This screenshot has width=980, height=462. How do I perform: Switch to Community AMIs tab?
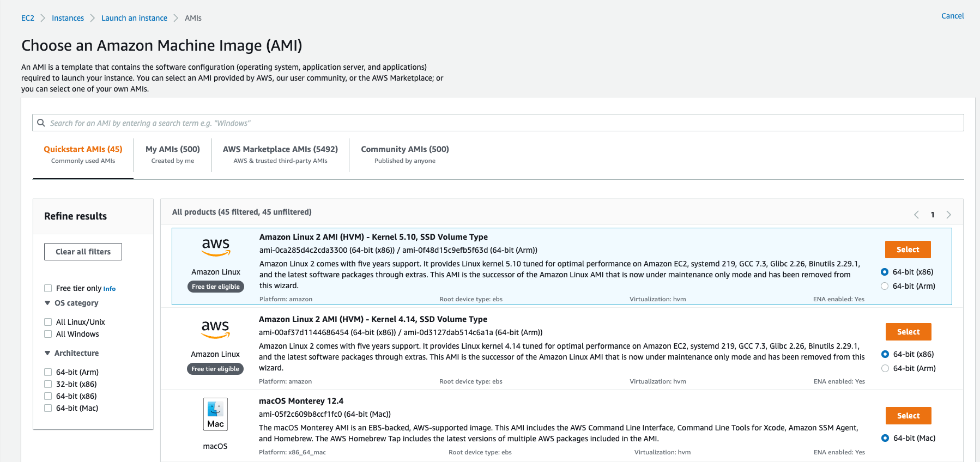pos(405,154)
